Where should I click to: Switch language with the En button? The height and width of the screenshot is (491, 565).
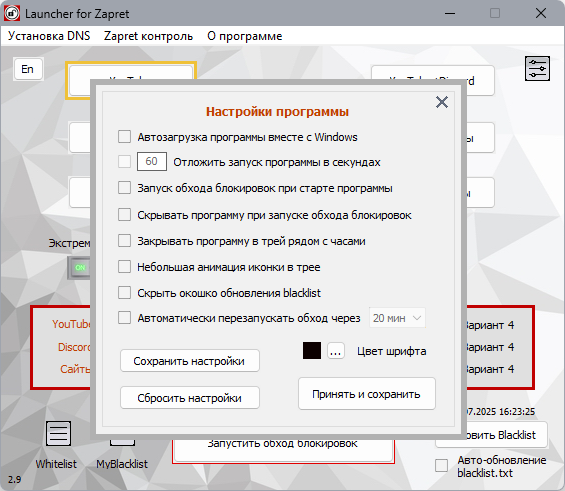coord(28,69)
